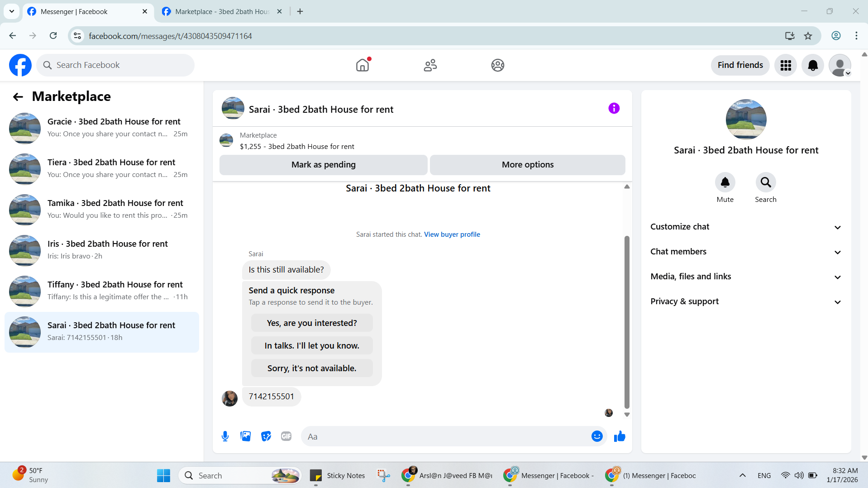
Task: Open the Facebook menu grid icon
Action: (x=786, y=65)
